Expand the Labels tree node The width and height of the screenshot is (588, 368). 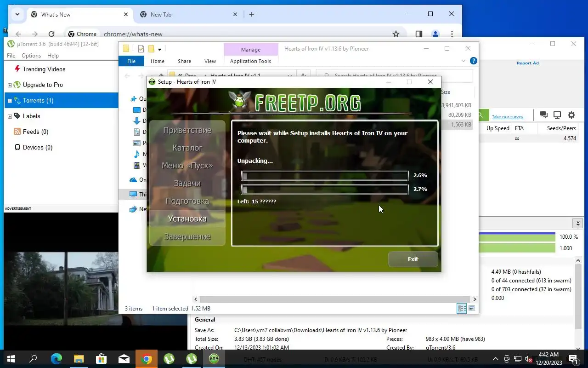click(10, 116)
